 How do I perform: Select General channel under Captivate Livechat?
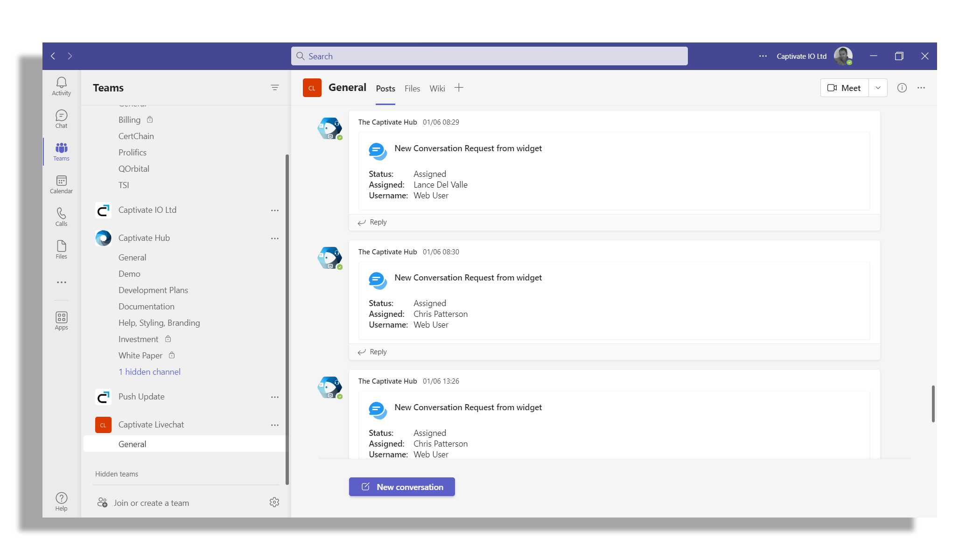184,444
